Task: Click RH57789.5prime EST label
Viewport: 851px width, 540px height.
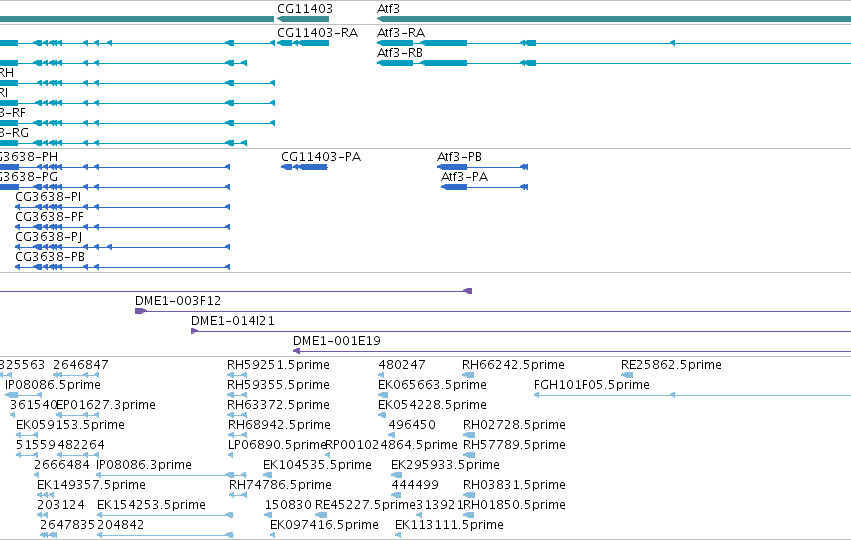Action: [x=514, y=445]
